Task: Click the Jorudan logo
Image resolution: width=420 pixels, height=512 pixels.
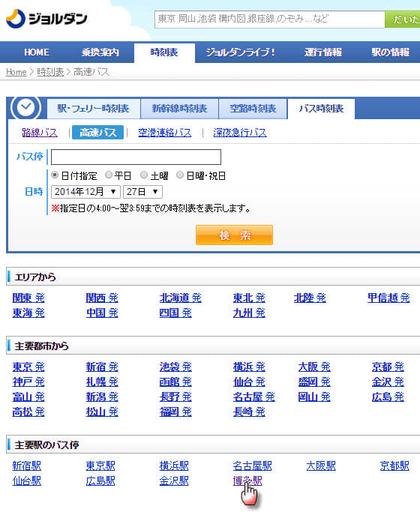Action: tap(46, 19)
